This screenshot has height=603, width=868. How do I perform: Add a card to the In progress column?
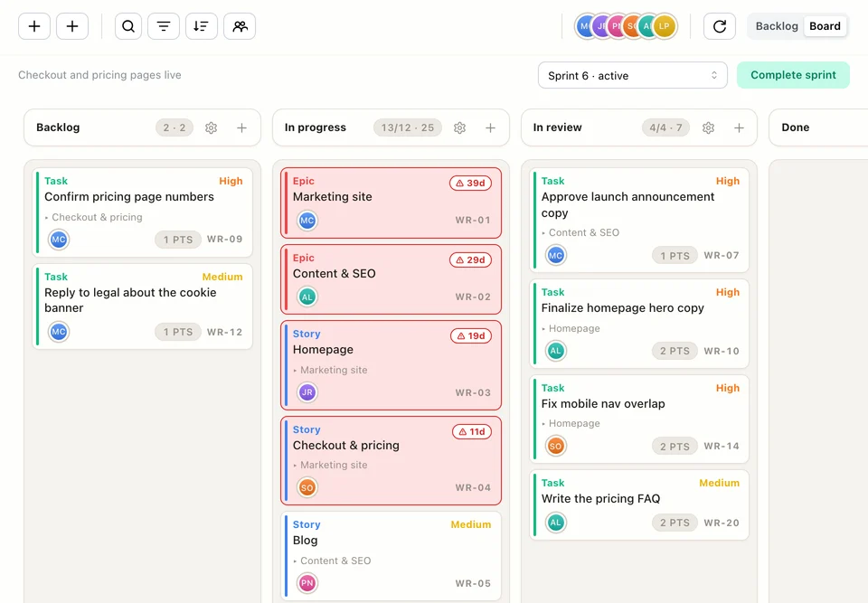pos(490,127)
